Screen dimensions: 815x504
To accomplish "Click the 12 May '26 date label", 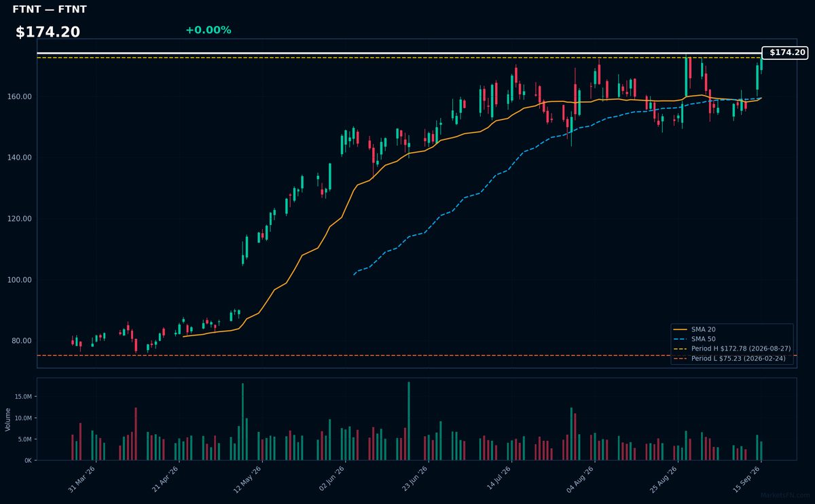I will pos(249,479).
